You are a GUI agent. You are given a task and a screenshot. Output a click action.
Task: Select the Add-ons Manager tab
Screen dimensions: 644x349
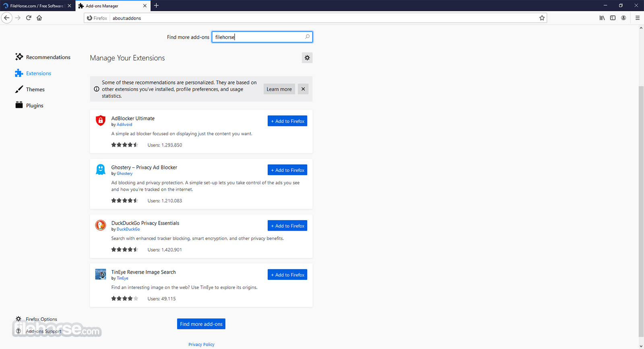[112, 6]
